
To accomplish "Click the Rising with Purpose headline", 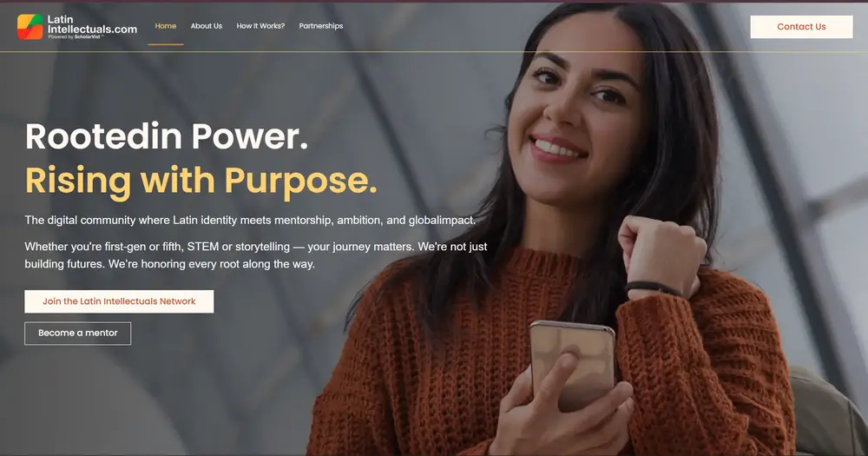I will coord(201,182).
